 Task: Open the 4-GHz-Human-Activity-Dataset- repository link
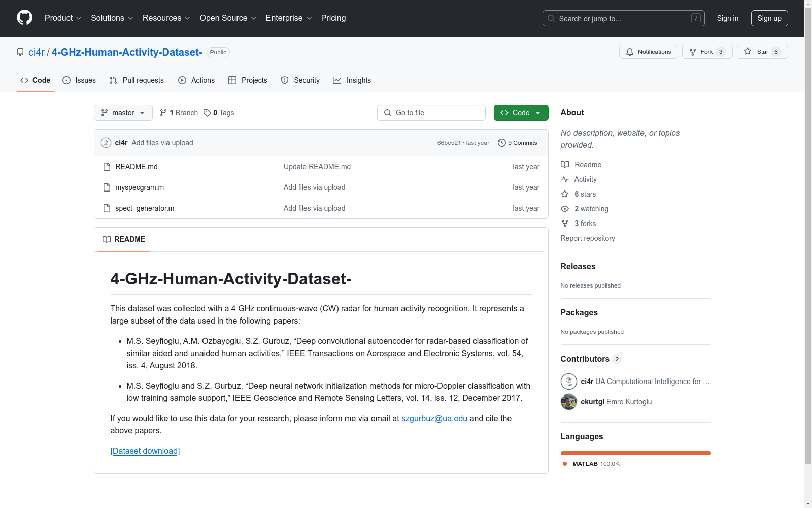tap(127, 52)
